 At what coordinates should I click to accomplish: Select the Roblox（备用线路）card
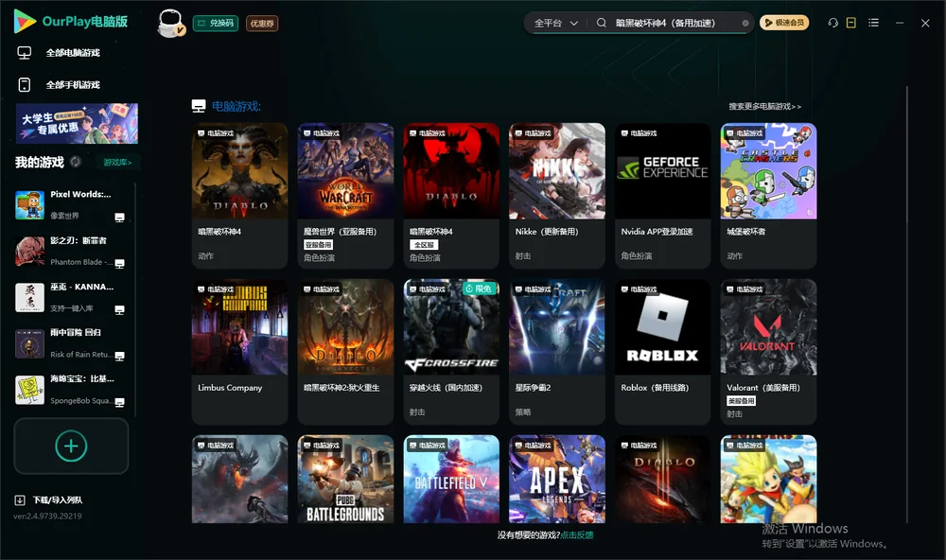tap(662, 352)
